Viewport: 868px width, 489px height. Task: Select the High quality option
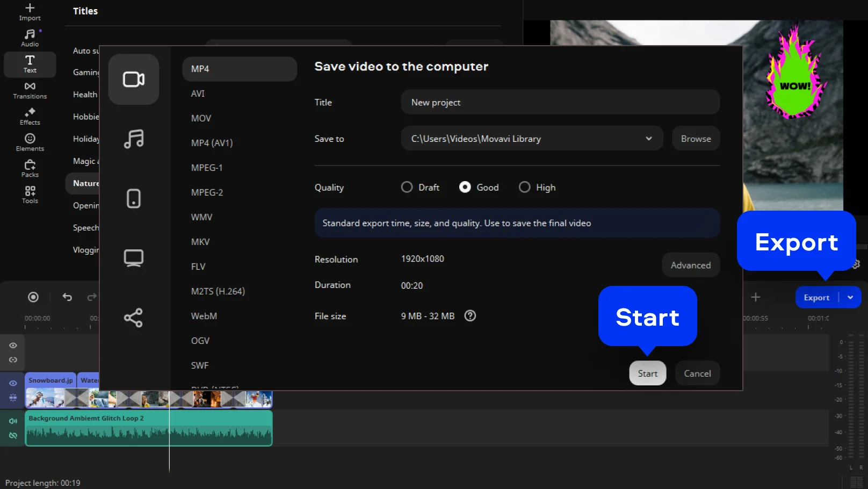(x=524, y=187)
